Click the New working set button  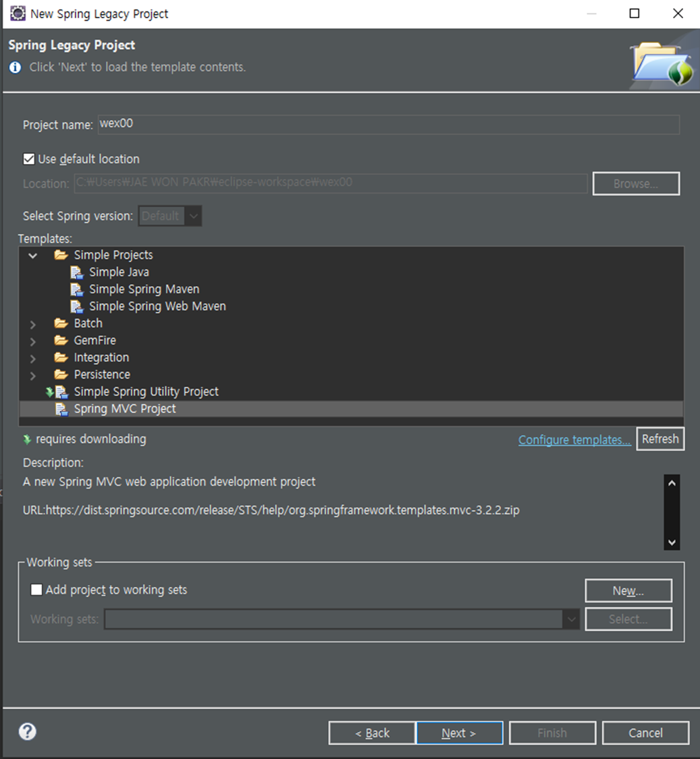628,590
